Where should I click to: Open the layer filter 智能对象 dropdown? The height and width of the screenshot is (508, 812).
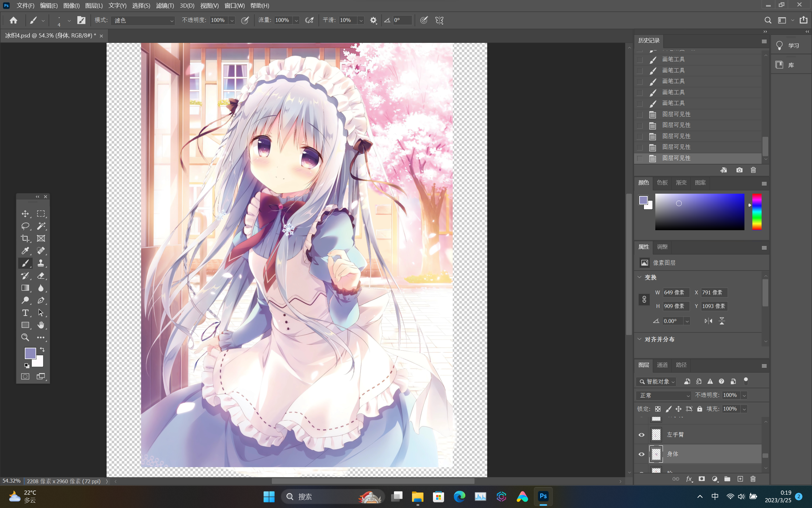point(656,382)
